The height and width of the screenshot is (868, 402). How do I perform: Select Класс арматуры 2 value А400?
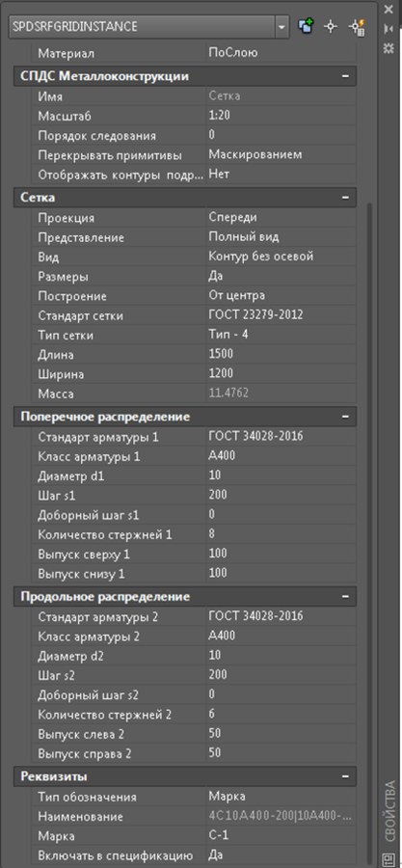coord(281,636)
